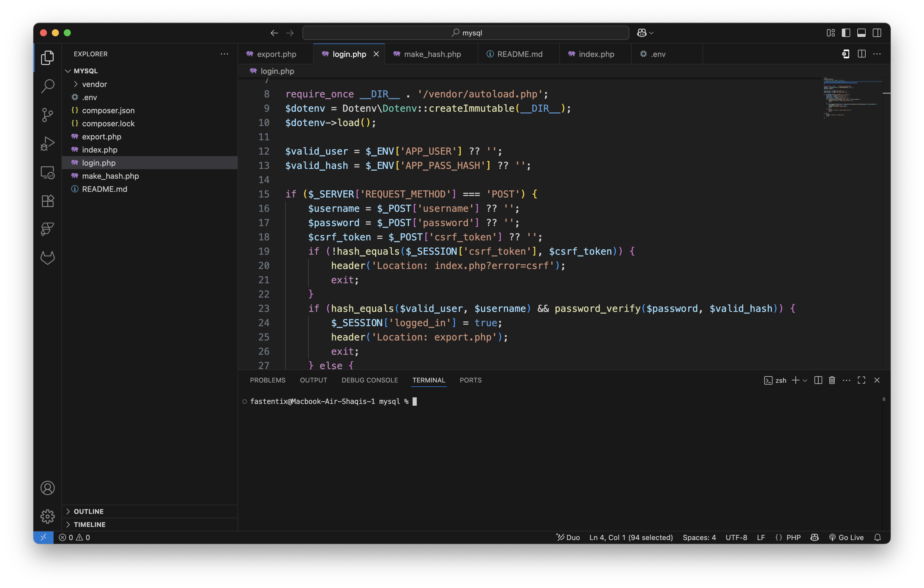Screen dimensions: 924x588
Task: Click the open changes icon in editor toolbar
Action: [846, 54]
